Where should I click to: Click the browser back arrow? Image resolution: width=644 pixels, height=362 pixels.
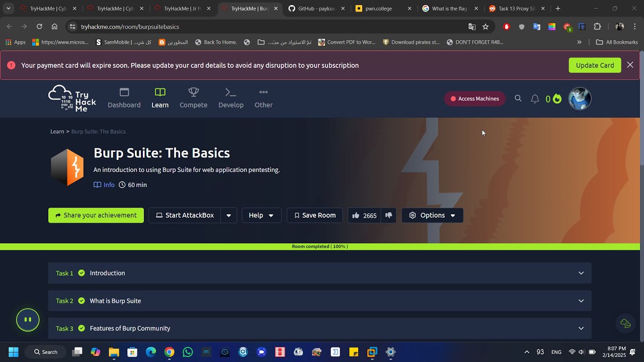(x=10, y=27)
